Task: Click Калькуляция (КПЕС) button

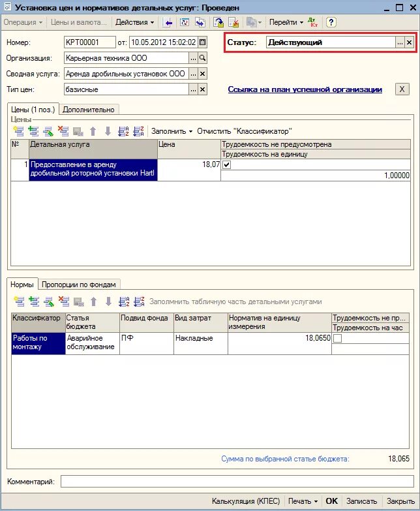Action: [246, 501]
